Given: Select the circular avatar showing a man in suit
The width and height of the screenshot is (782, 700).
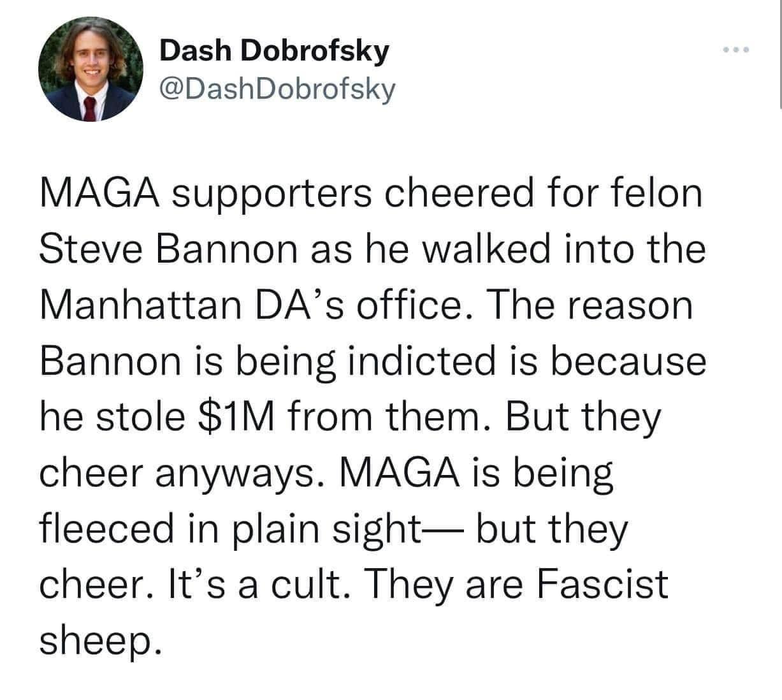Looking at the screenshot, I should [x=92, y=70].
